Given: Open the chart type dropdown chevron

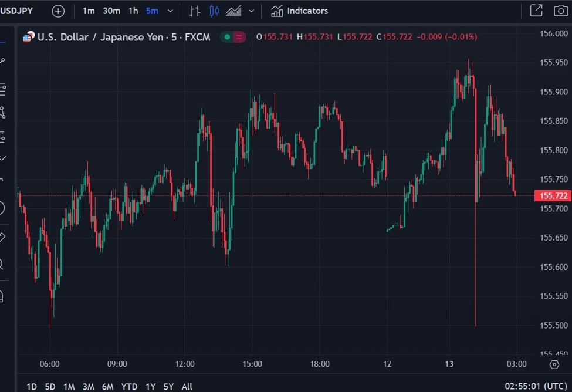Looking at the screenshot, I should 251,11.
